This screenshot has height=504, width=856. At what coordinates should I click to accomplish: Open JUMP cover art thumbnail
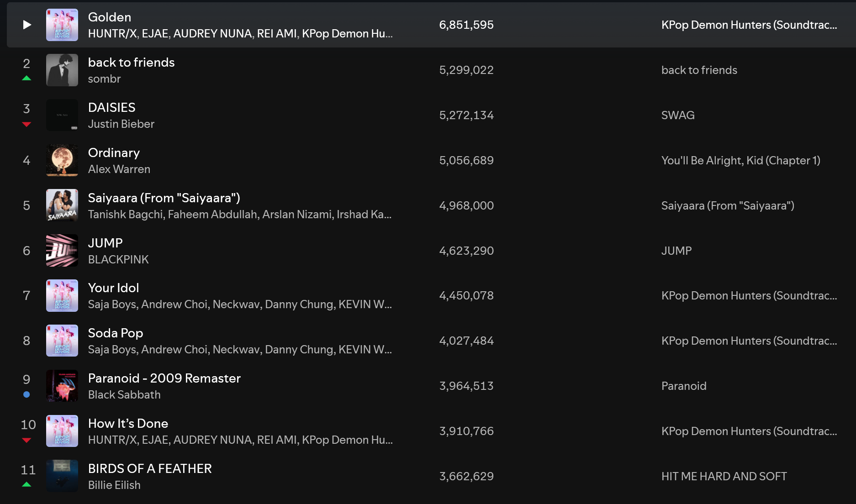62,251
